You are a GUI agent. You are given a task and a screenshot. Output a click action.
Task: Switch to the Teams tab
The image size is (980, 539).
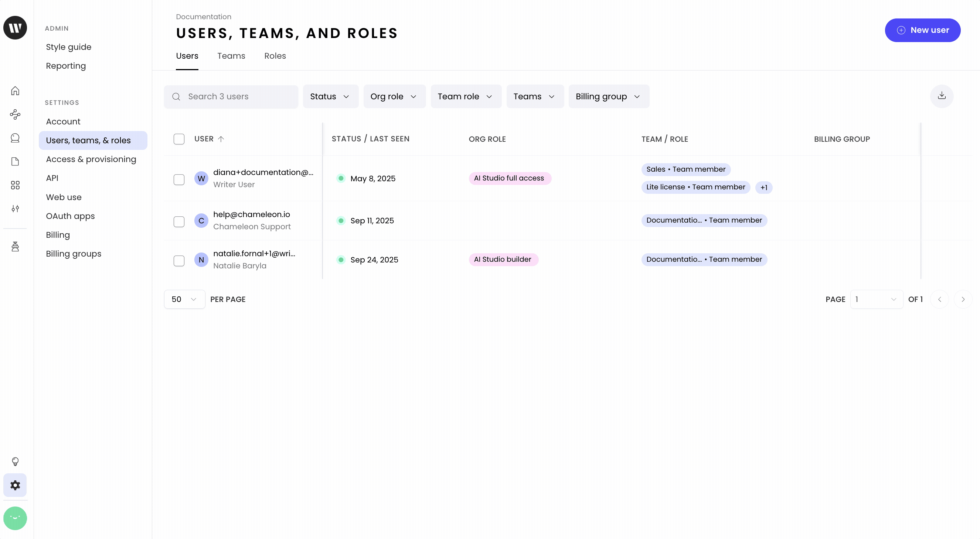(231, 56)
